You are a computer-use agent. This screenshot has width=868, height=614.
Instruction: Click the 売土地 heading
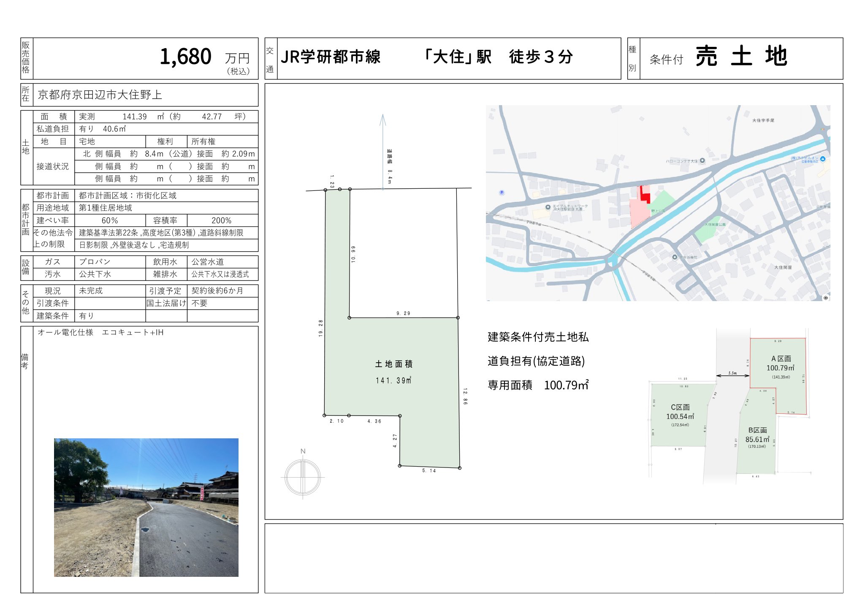(x=741, y=56)
